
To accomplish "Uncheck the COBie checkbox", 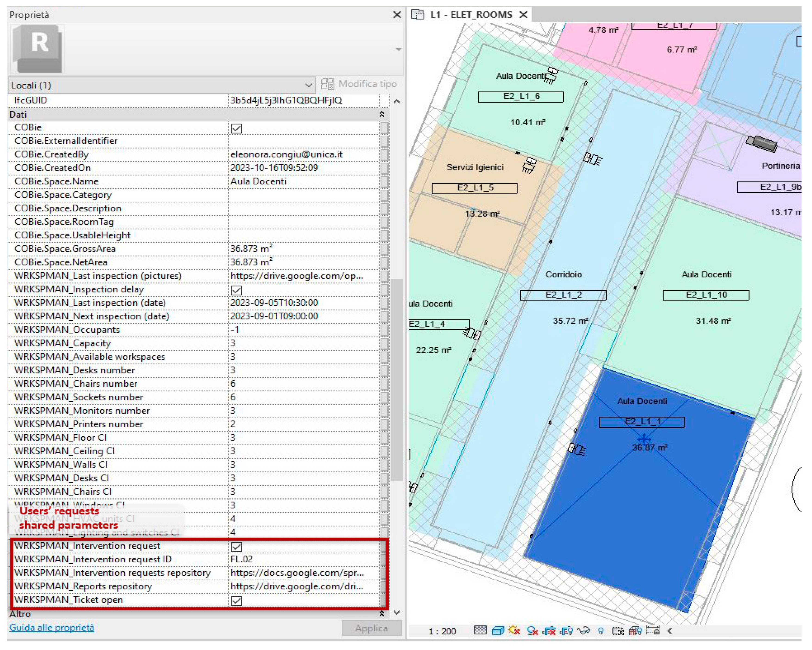I will pos(237,128).
